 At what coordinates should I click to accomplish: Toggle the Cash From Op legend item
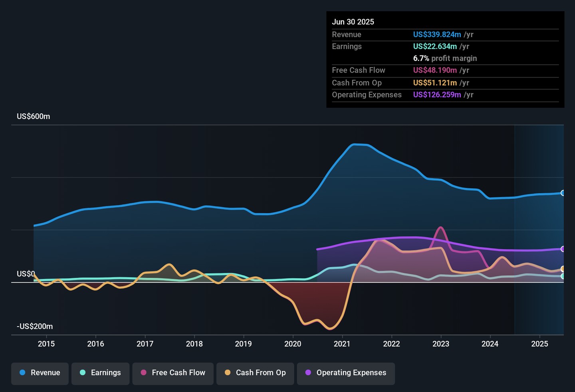255,373
